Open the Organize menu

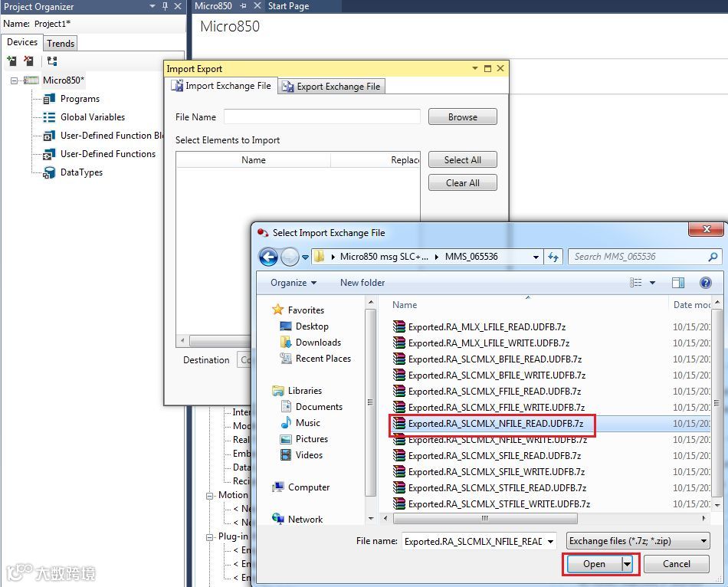pyautogui.click(x=293, y=283)
